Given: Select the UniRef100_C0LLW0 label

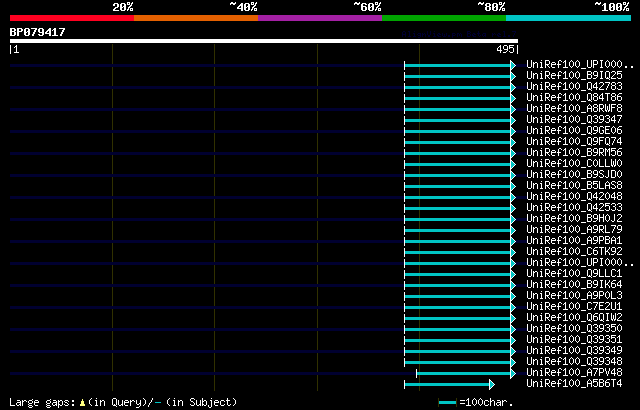Looking at the screenshot, I should click(574, 164).
